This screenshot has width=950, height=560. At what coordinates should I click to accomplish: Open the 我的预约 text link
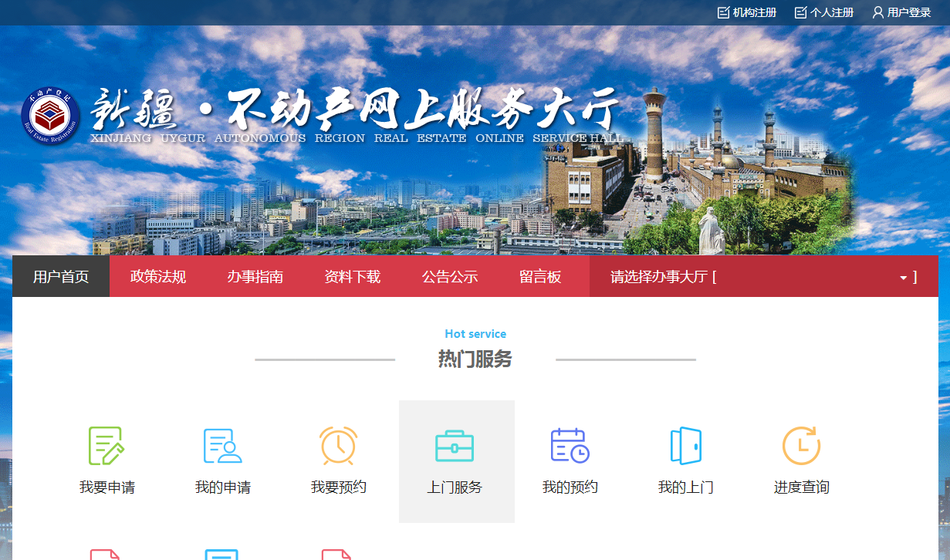[570, 487]
